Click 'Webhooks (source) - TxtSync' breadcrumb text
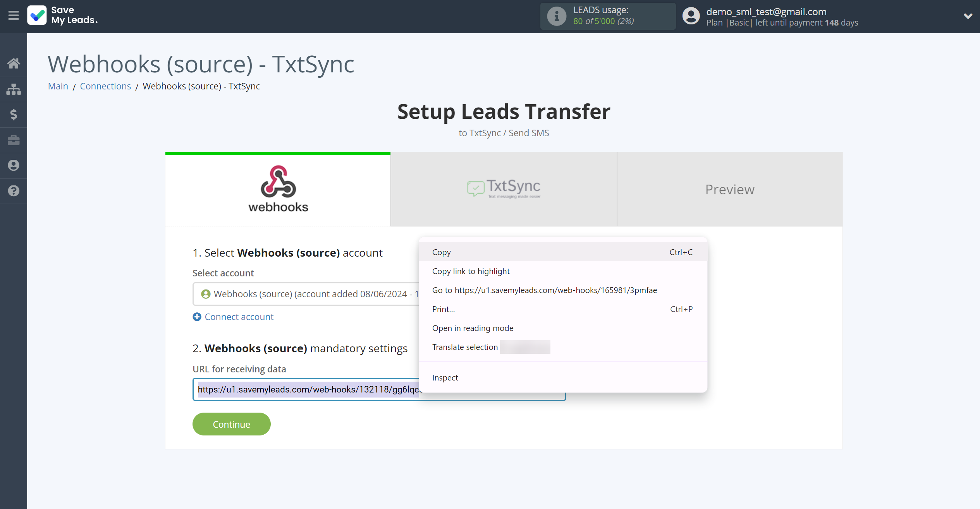Screen dimensions: 980x509 coord(201,86)
